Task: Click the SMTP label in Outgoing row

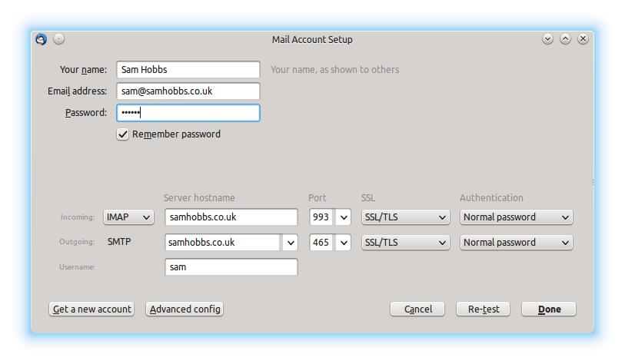Action: [x=119, y=242]
